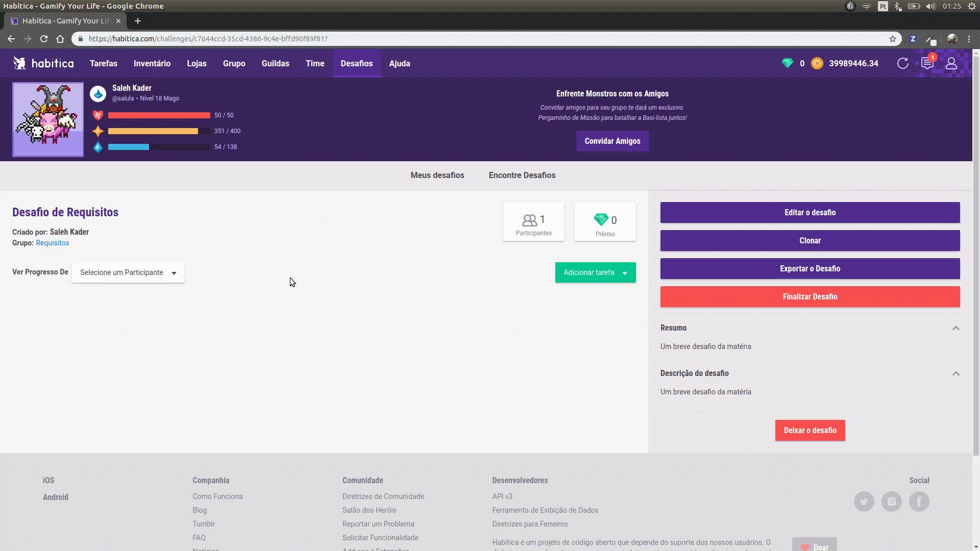Click the gold coin icon

[x=817, y=63]
